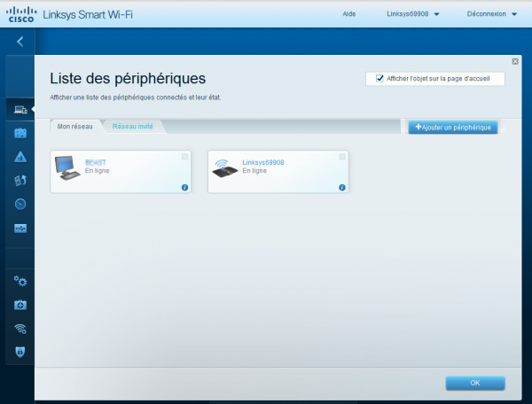Open the Speed Test gauge icon

20,205
